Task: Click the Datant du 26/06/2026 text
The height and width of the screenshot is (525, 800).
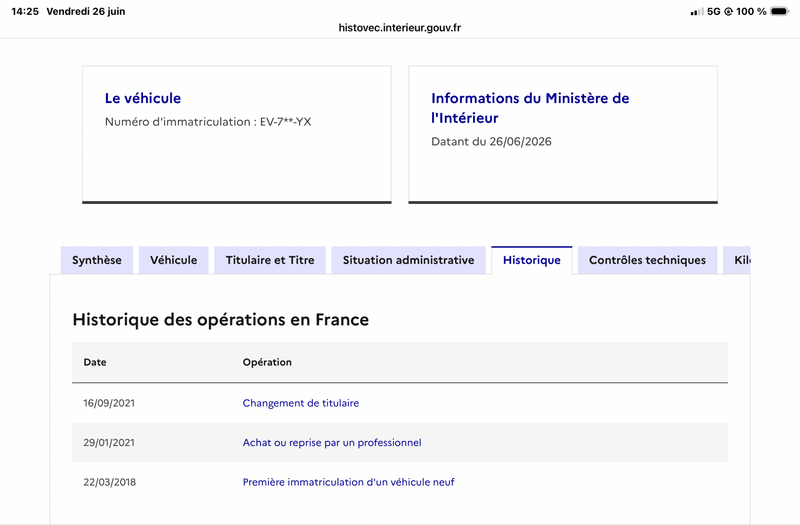Action: tap(491, 141)
